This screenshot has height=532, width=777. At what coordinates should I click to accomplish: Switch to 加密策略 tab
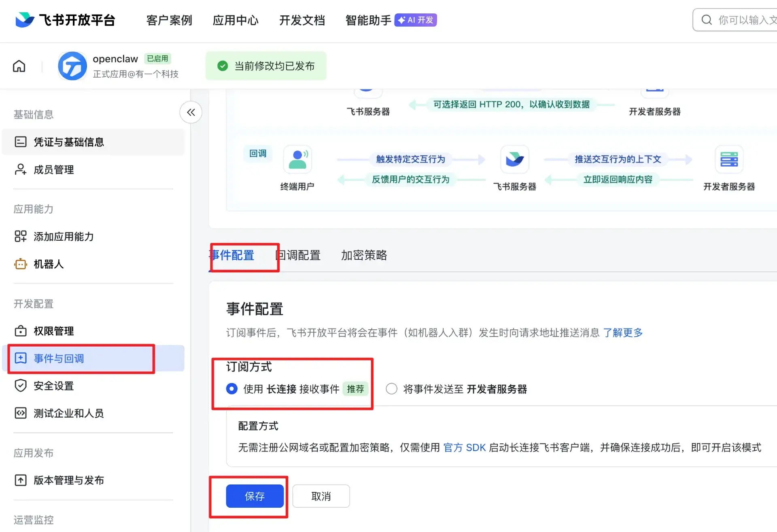point(364,255)
